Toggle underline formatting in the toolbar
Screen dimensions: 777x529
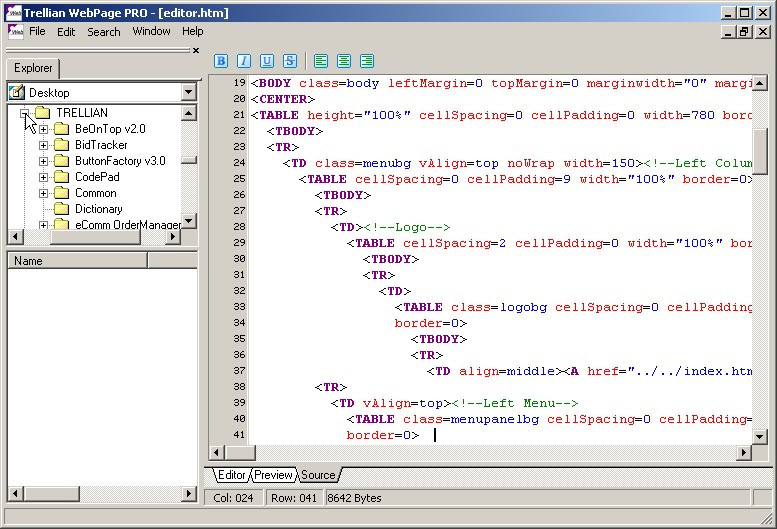coord(267,61)
